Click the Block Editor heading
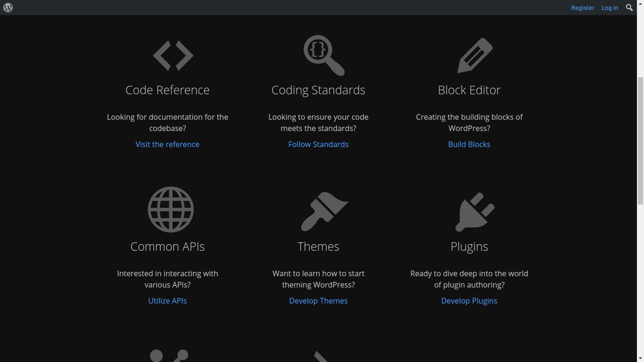This screenshot has height=362, width=644. [469, 90]
